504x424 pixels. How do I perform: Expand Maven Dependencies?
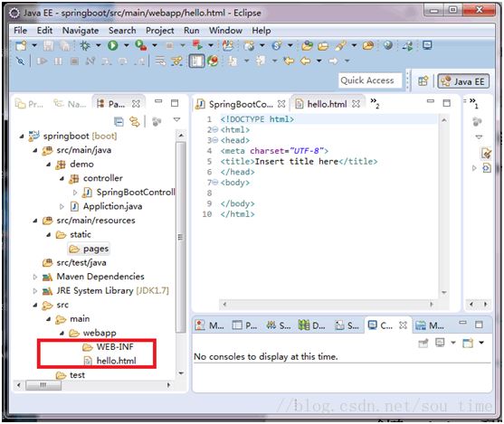pyautogui.click(x=35, y=277)
